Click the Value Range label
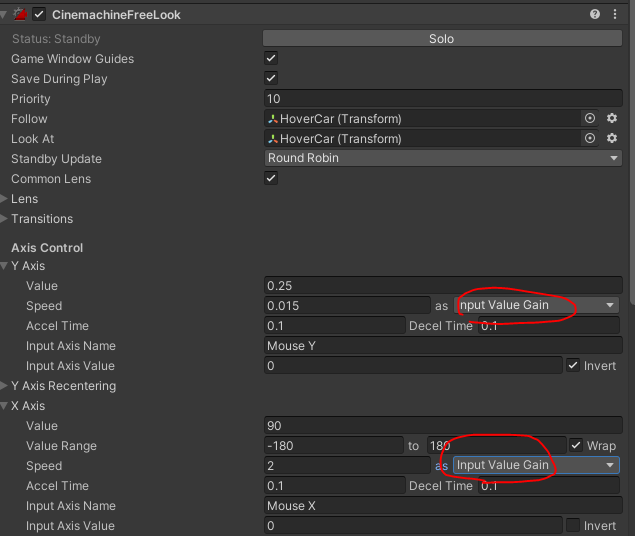This screenshot has height=536, width=635. tap(61, 445)
